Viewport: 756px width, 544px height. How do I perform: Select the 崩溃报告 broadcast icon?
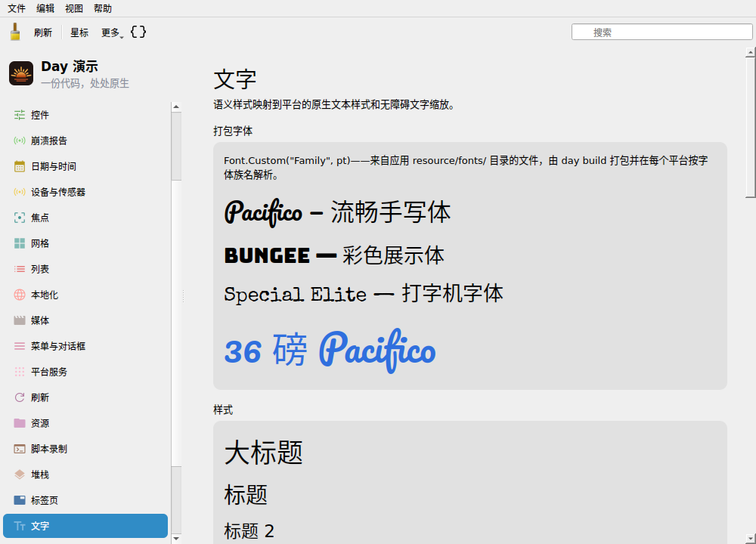click(x=20, y=141)
